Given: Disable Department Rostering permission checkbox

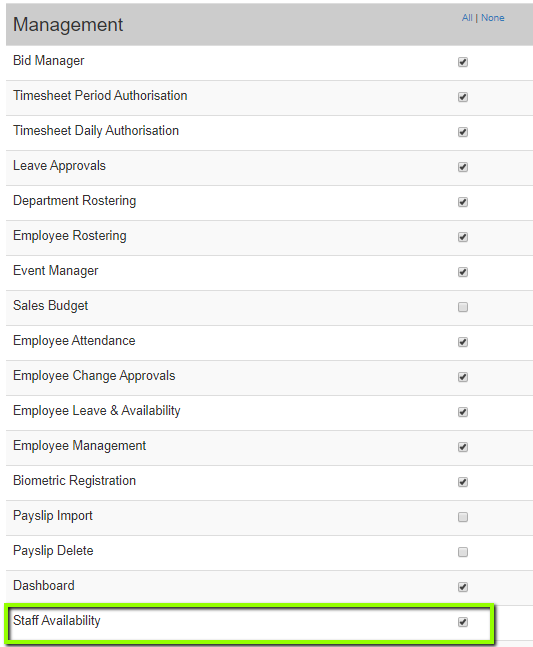Looking at the screenshot, I should click(462, 202).
